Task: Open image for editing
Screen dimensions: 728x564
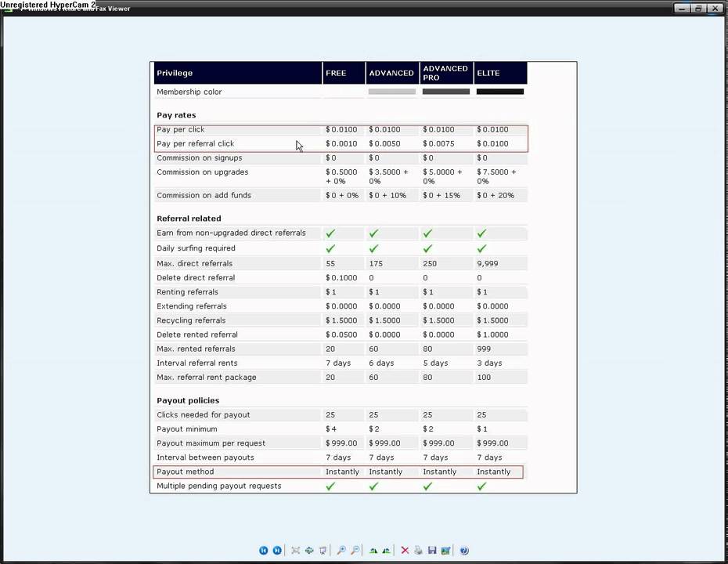Action: coord(445,551)
